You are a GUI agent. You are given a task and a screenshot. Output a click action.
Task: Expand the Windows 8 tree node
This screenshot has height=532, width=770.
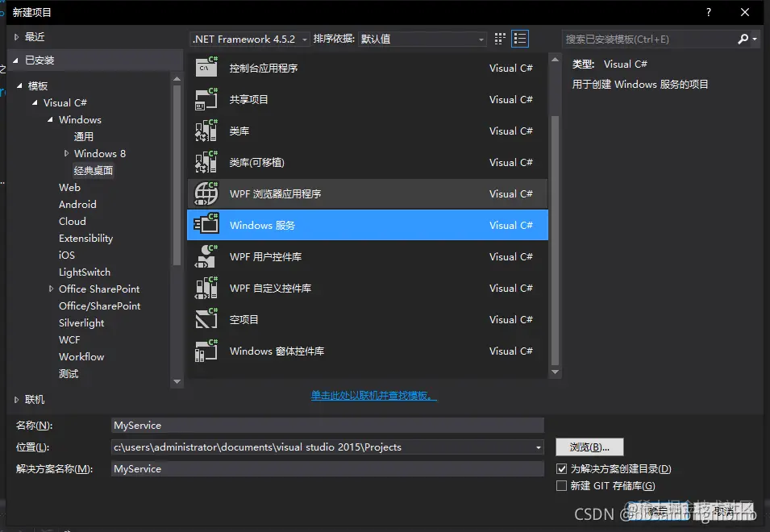(x=66, y=154)
